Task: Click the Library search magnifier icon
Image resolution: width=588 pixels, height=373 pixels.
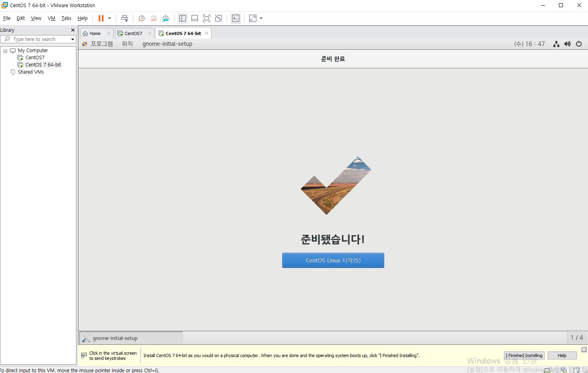Action: (x=7, y=39)
